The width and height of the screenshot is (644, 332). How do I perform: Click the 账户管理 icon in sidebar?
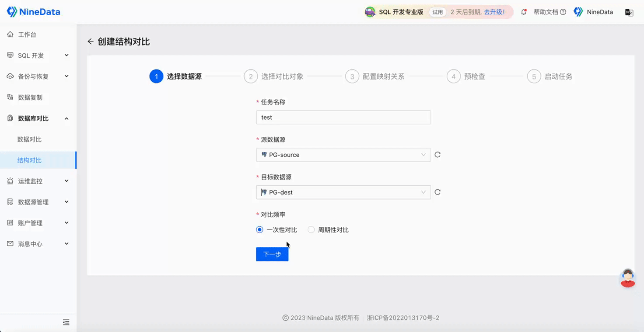pyautogui.click(x=10, y=223)
